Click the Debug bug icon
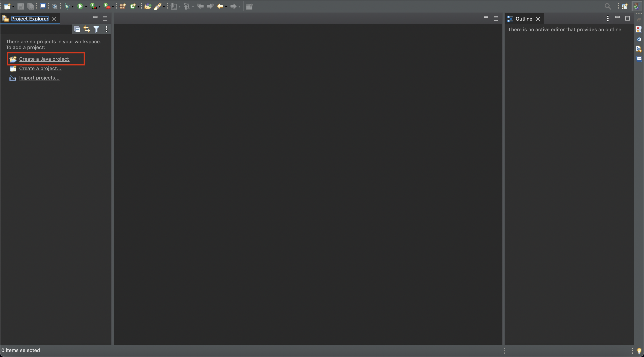This screenshot has width=644, height=357. [67, 6]
